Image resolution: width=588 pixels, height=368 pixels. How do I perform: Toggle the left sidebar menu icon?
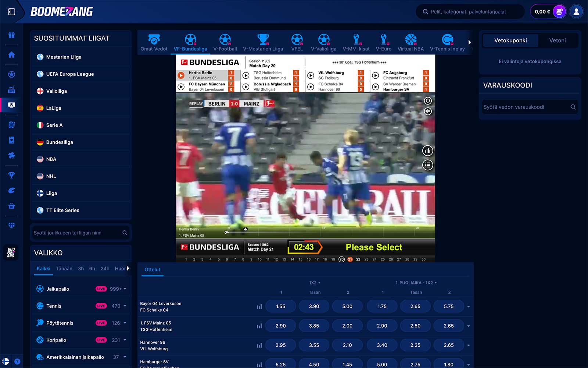coord(11,12)
